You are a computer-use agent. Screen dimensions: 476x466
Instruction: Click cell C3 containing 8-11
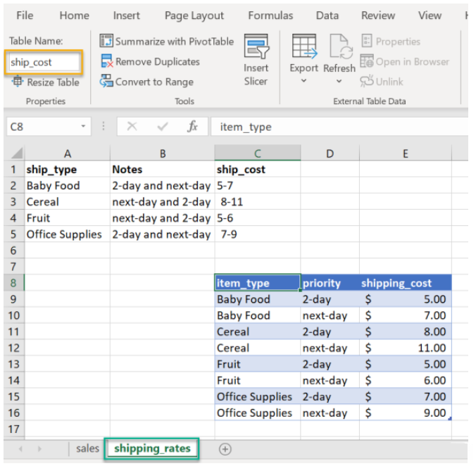pyautogui.click(x=258, y=202)
